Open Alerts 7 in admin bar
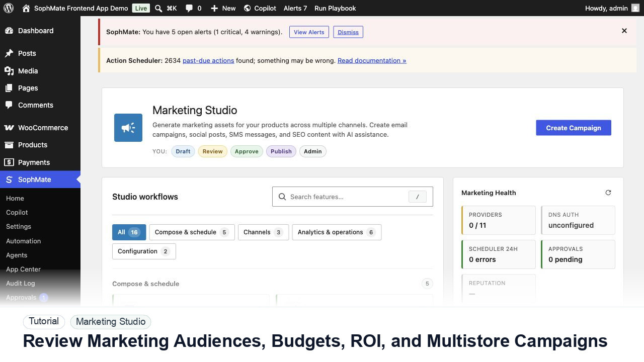644x362 pixels. (295, 8)
